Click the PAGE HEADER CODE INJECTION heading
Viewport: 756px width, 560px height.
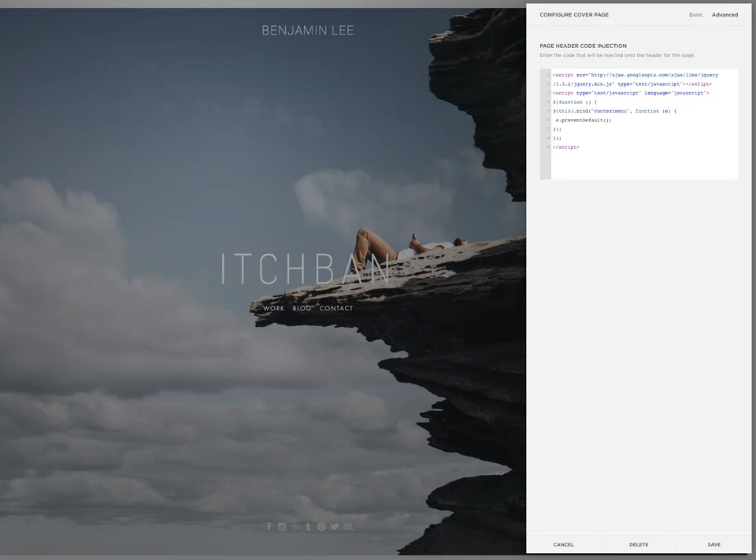(x=583, y=46)
